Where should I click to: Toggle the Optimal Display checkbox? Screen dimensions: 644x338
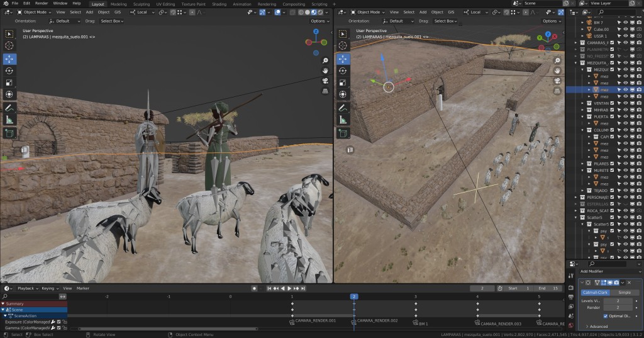click(606, 316)
